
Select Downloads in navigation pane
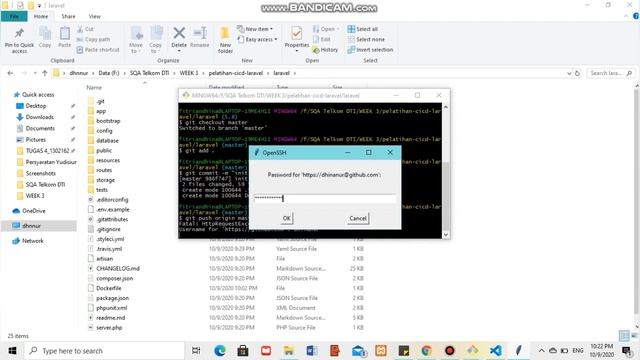coord(39,117)
